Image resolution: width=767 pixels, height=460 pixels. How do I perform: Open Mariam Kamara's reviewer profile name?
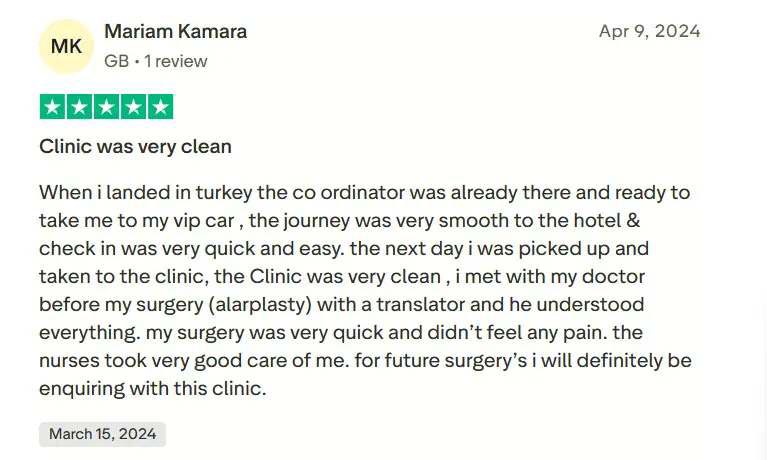175,31
